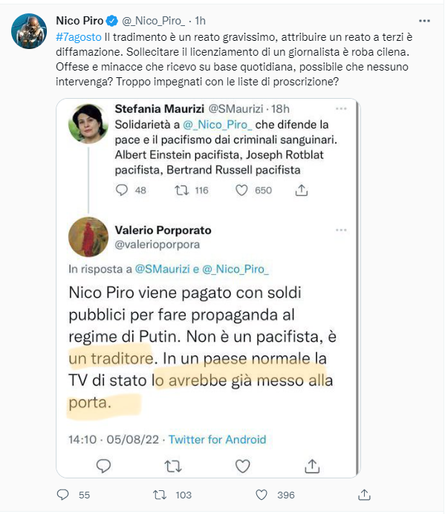This screenshot has width=448, height=514.
Task: Reply to Nico Piro's tweet with 55 replies
Action: (63, 495)
